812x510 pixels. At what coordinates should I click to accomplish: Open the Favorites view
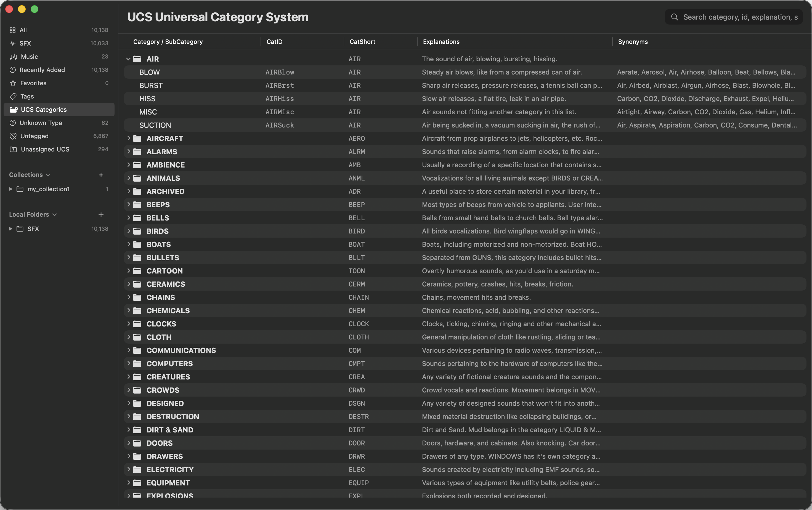coord(59,83)
